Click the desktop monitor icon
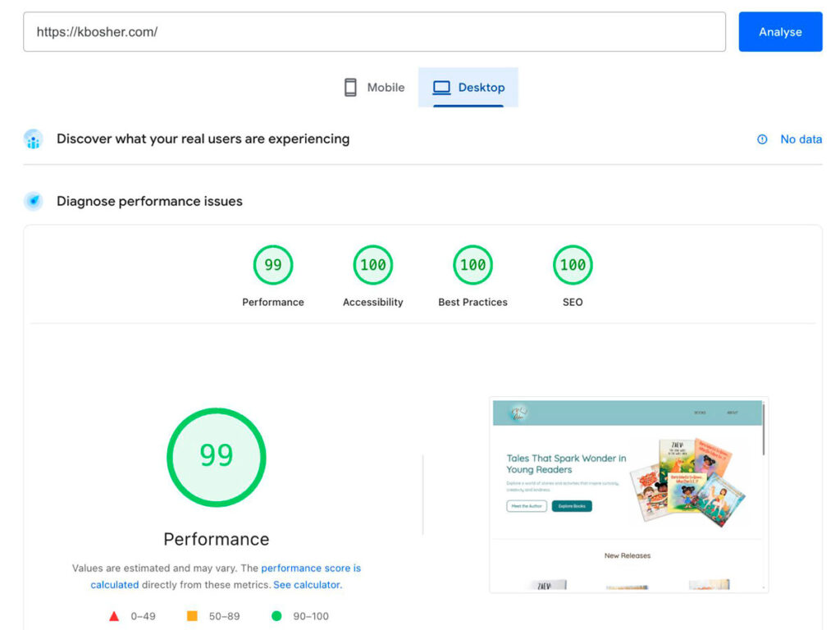 (x=442, y=88)
